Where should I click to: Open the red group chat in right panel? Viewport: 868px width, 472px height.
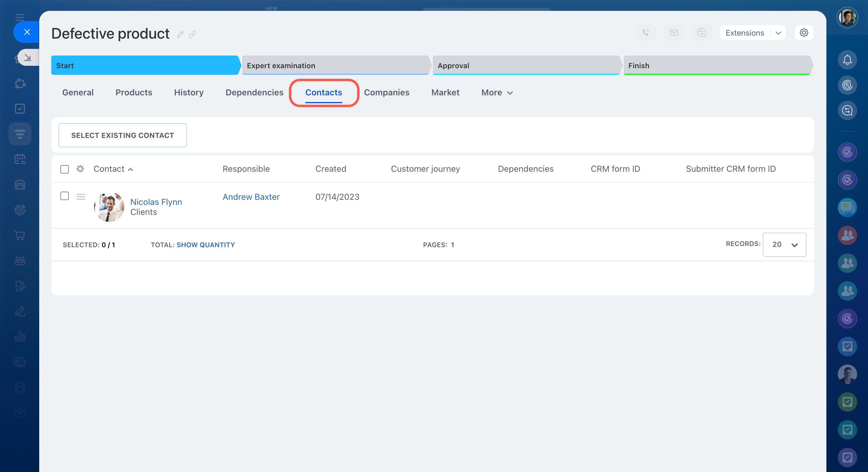point(847,235)
